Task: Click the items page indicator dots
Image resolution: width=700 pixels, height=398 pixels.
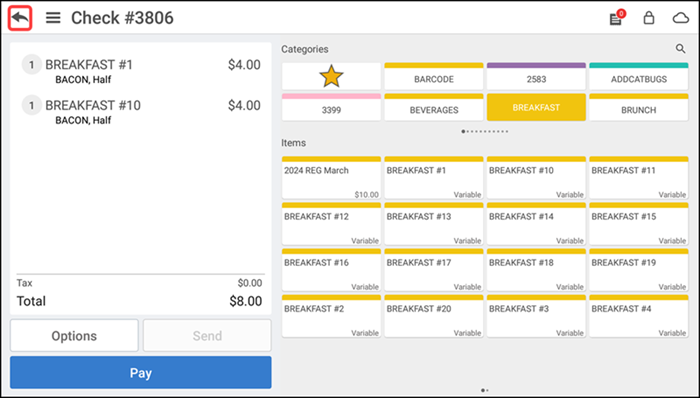Action: point(485,390)
